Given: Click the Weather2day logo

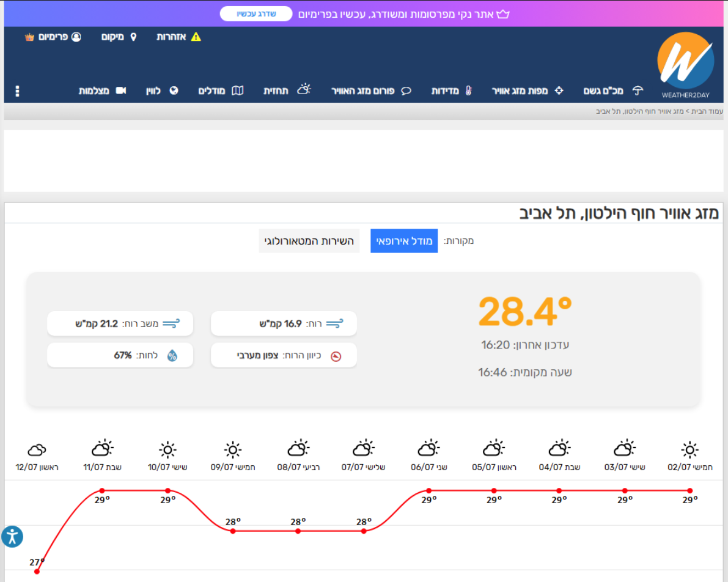Looking at the screenshot, I should coord(685,65).
